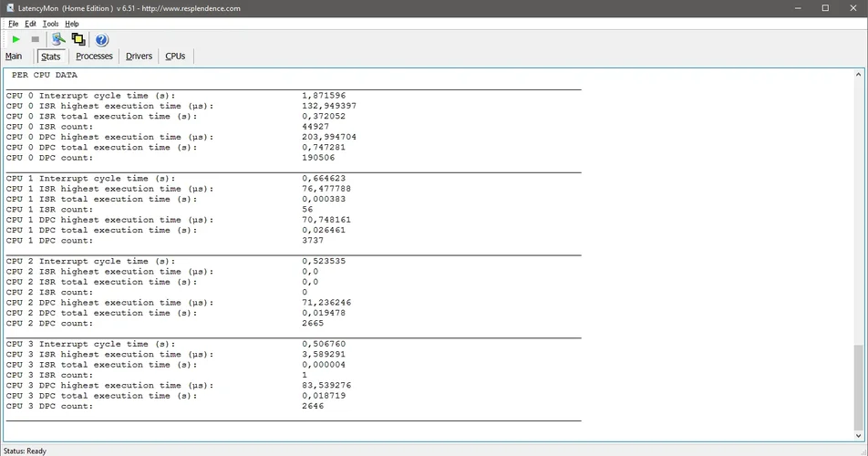868x456 pixels.
Task: Click CPU 3 ISR total execution time 0,000004
Action: coord(324,365)
